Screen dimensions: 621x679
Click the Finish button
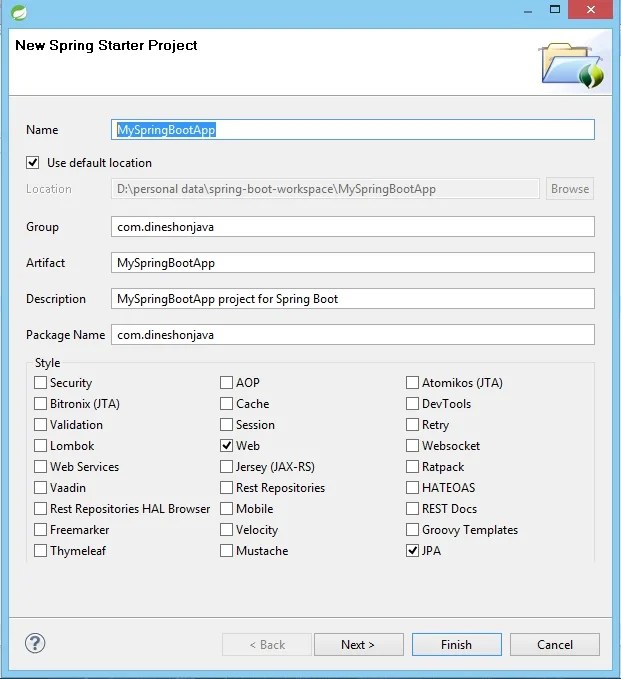click(457, 645)
